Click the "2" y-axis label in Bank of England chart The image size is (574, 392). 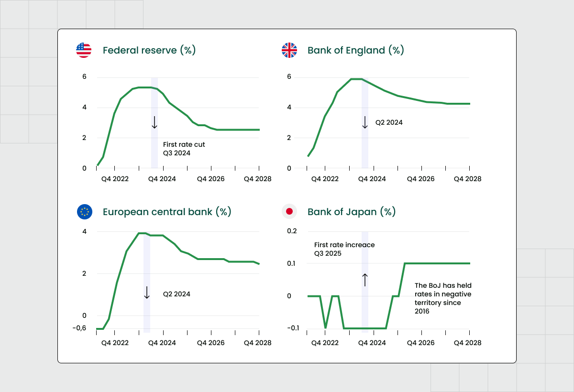[289, 138]
